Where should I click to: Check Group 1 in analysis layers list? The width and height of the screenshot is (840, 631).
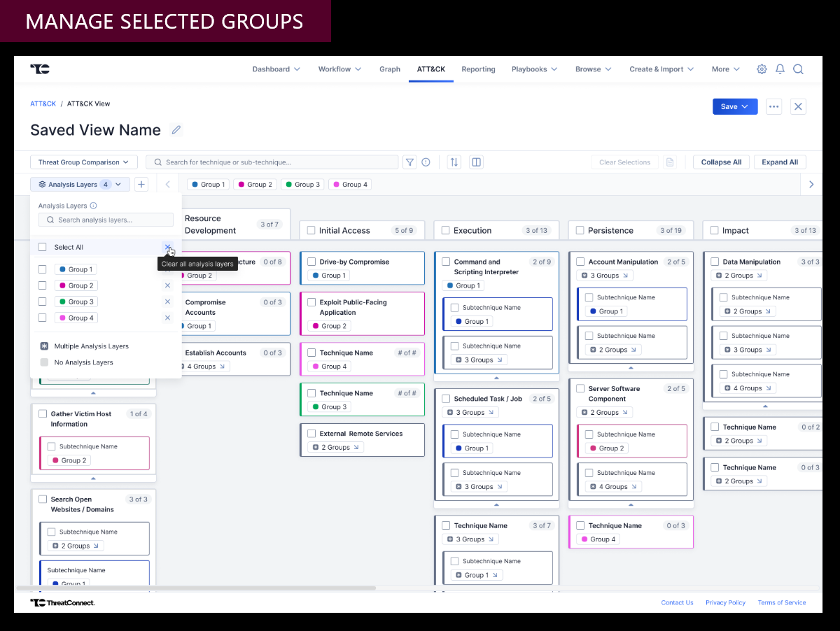tap(43, 269)
